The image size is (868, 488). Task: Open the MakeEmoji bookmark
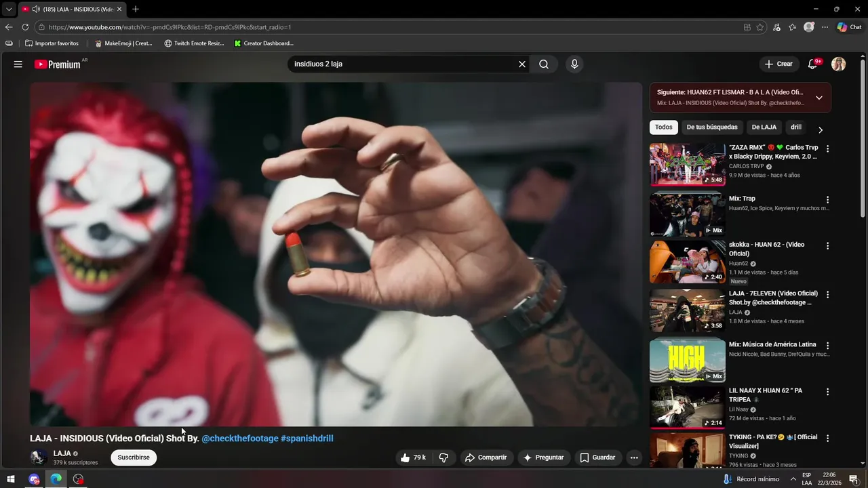tap(123, 43)
